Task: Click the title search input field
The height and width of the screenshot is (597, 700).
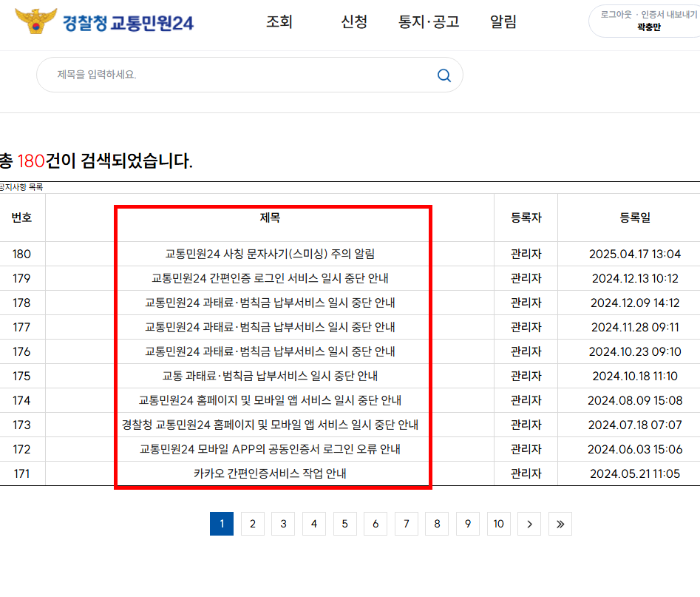Action: (x=222, y=75)
